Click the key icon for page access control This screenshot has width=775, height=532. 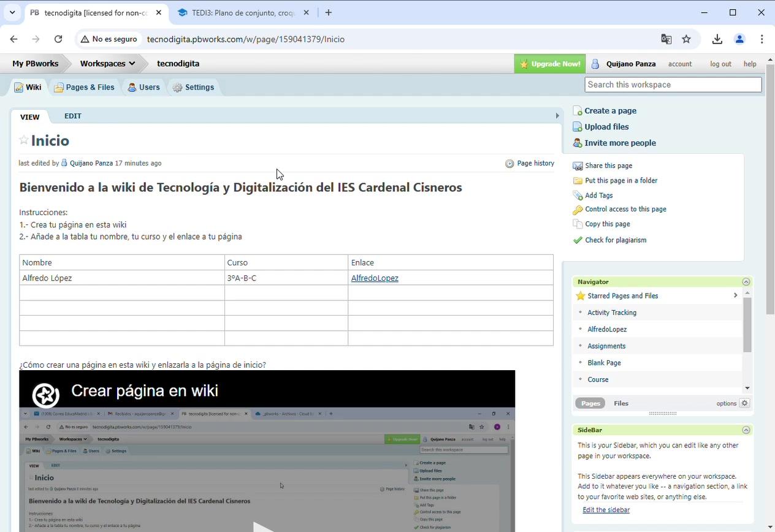(x=578, y=210)
